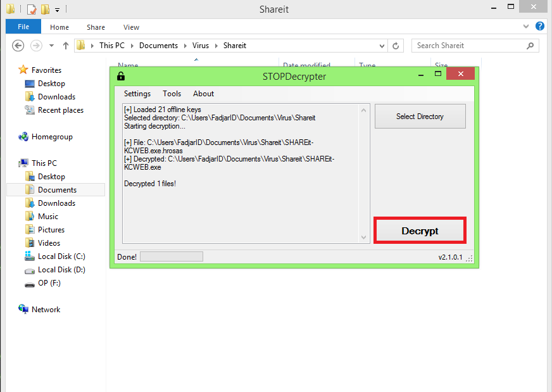Screen dimensions: 552x392
Task: Open the Customize Quick Access Toolbar dropdown
Action: click(x=57, y=10)
